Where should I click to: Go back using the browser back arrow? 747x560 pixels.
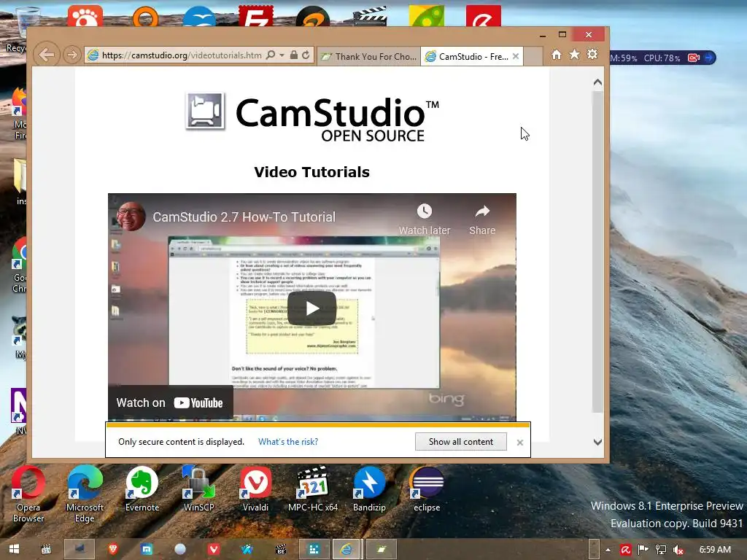[x=47, y=55]
